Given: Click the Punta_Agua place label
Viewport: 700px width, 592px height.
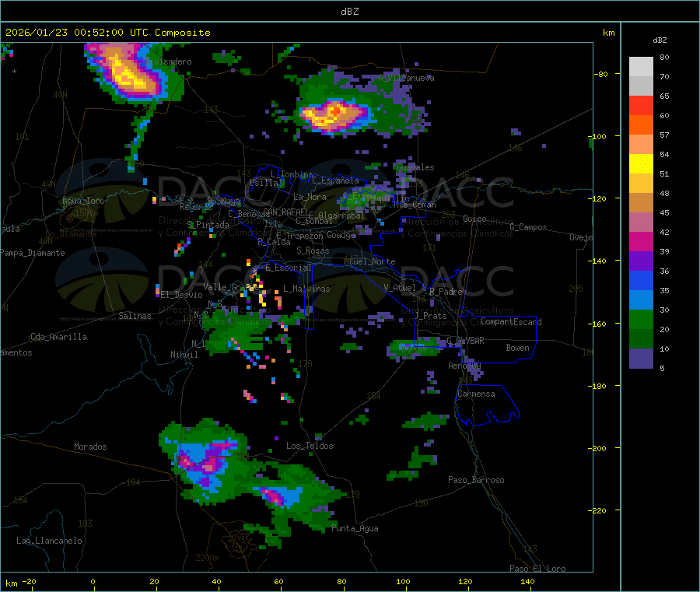Looking at the screenshot, I should (355, 528).
